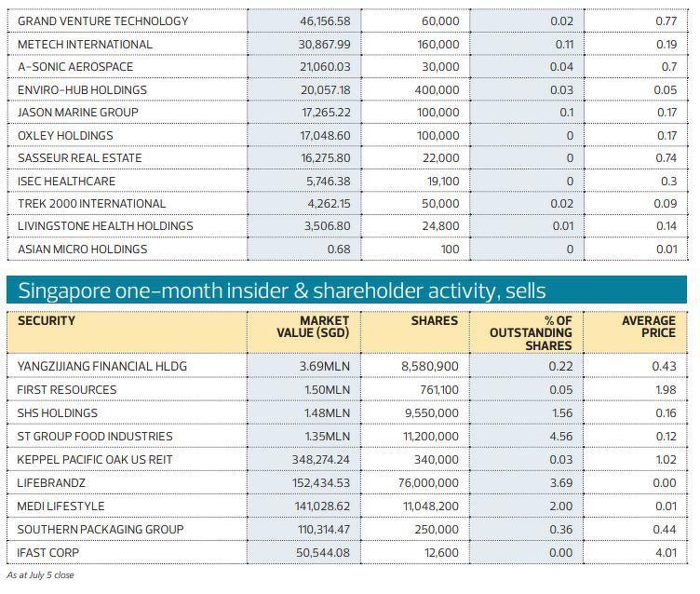Select ISEC Healthcare shares cell 19,100
The width and height of the screenshot is (700, 594).
click(437, 182)
